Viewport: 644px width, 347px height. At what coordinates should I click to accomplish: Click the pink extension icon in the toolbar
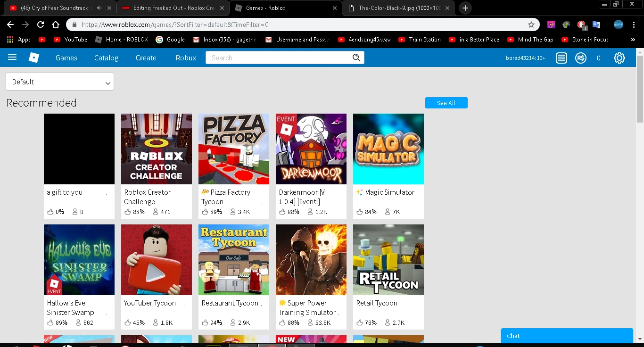(551, 25)
